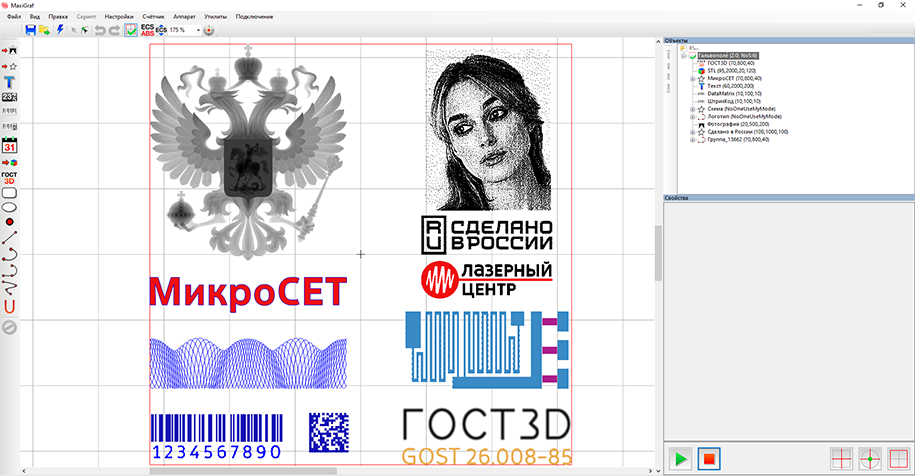Click the Redo arrow icon
Screen dimensions: 915x476
pyautogui.click(x=114, y=30)
